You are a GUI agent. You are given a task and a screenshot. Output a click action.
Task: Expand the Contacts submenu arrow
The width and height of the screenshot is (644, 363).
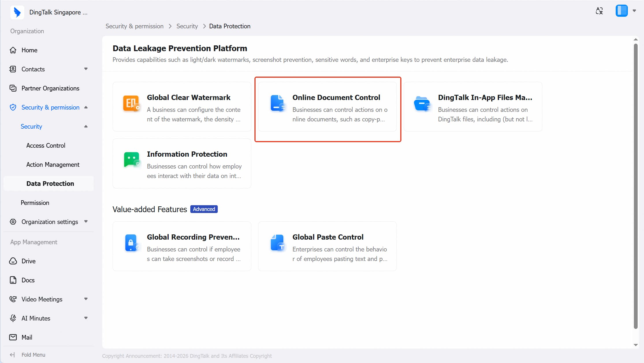(x=86, y=69)
